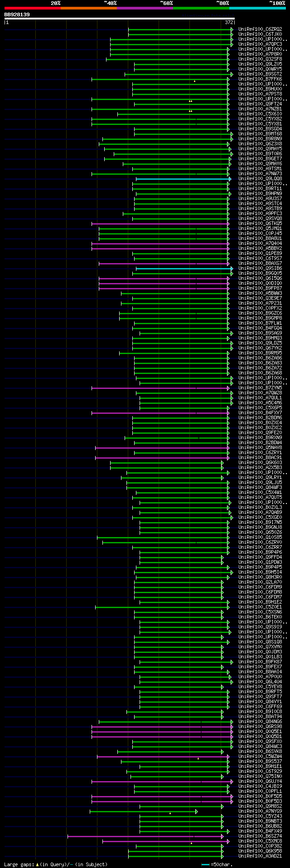Select UniRef100_B9MT68 label
The image size is (290, 868).
pyautogui.click(x=260, y=134)
